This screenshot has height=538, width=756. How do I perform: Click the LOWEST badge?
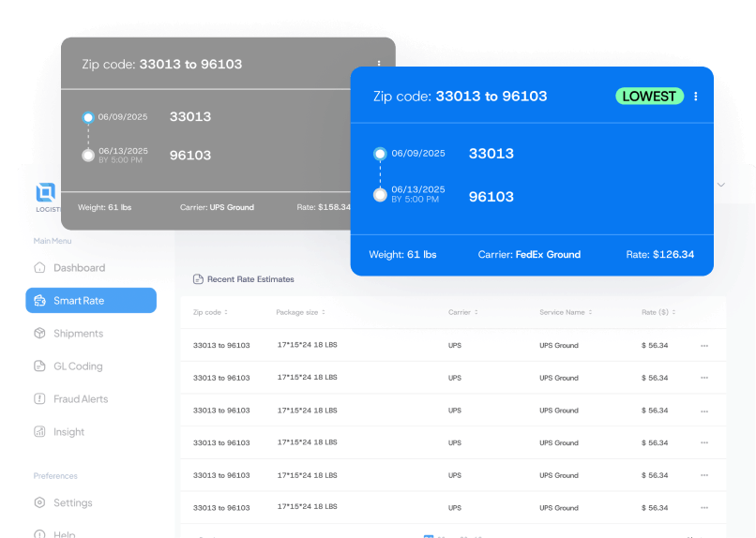[649, 97]
